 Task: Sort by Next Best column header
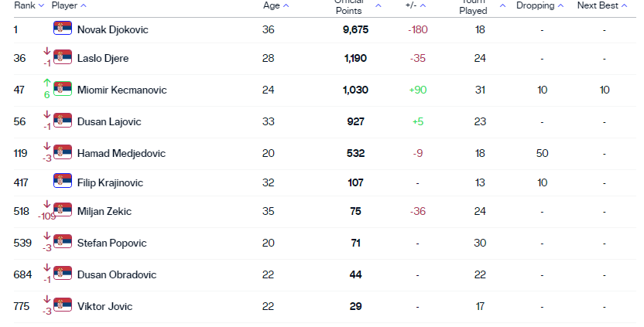(x=603, y=5)
